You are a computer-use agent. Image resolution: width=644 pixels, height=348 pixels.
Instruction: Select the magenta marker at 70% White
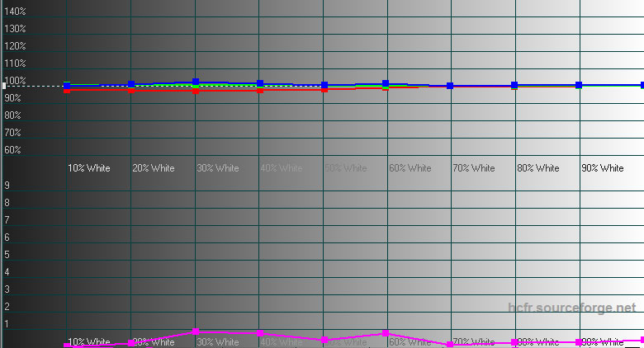pyautogui.click(x=450, y=344)
